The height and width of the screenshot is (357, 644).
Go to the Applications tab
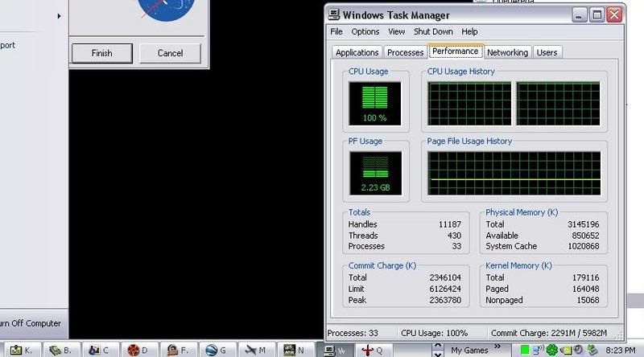[x=357, y=52]
